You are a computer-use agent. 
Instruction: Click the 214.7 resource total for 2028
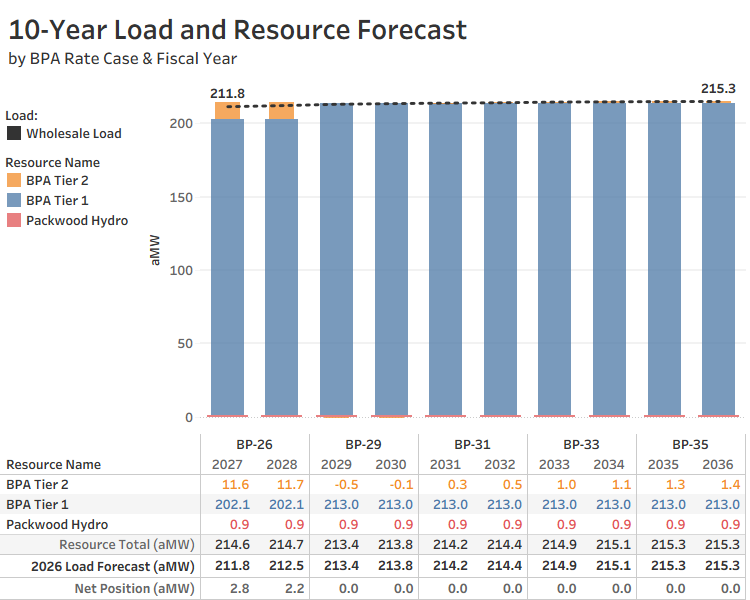coord(287,544)
